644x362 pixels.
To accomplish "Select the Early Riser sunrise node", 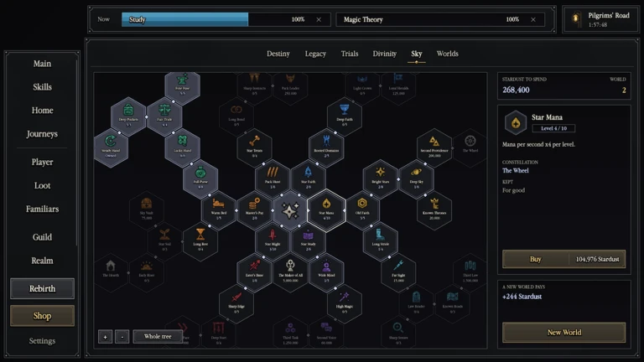I will pos(147,273).
